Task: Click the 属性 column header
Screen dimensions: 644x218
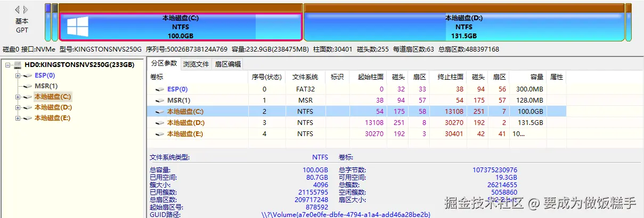Action: click(x=556, y=77)
